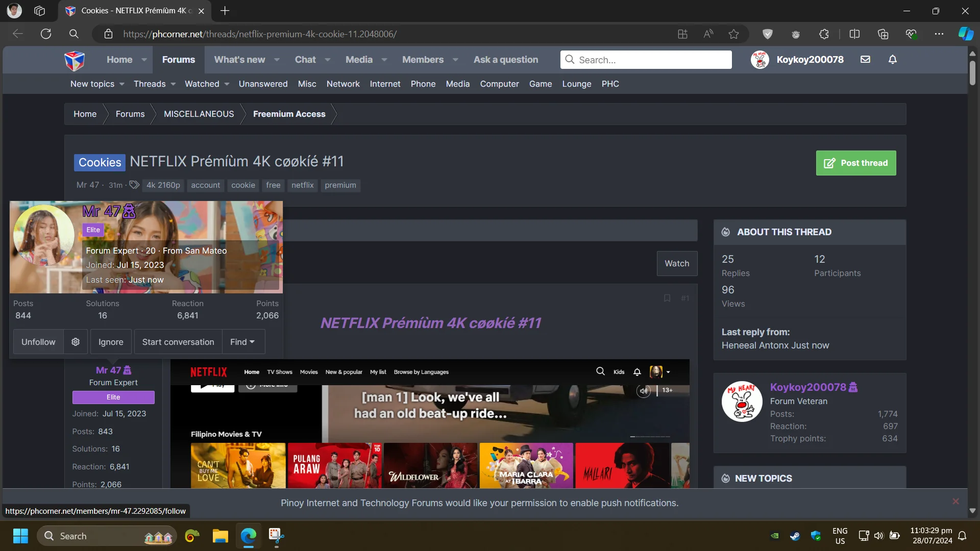Click the PHCorner site logo
The width and height of the screenshot is (980, 551).
coord(75,60)
